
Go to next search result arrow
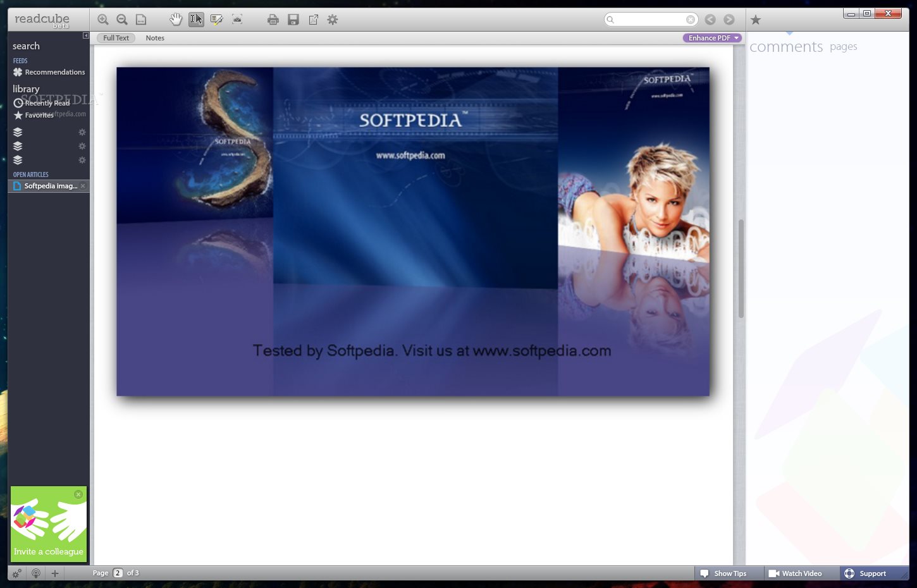[729, 20]
